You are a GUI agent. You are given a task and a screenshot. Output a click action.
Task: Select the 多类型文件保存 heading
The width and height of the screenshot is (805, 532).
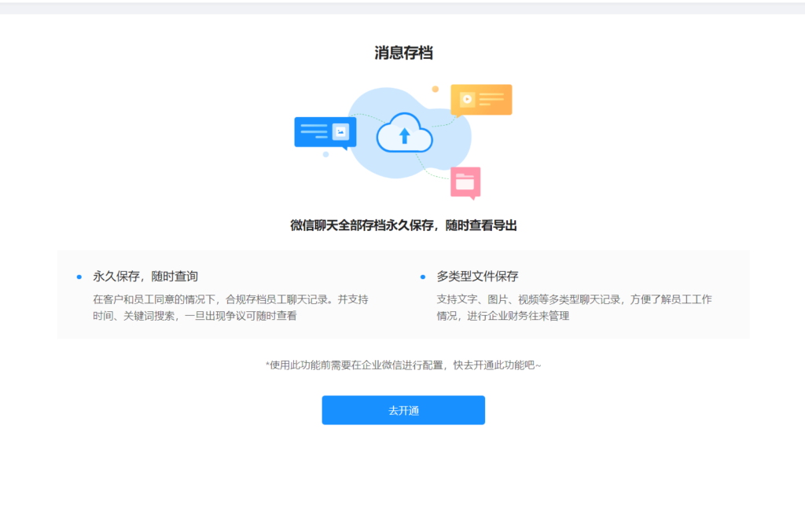click(x=477, y=277)
